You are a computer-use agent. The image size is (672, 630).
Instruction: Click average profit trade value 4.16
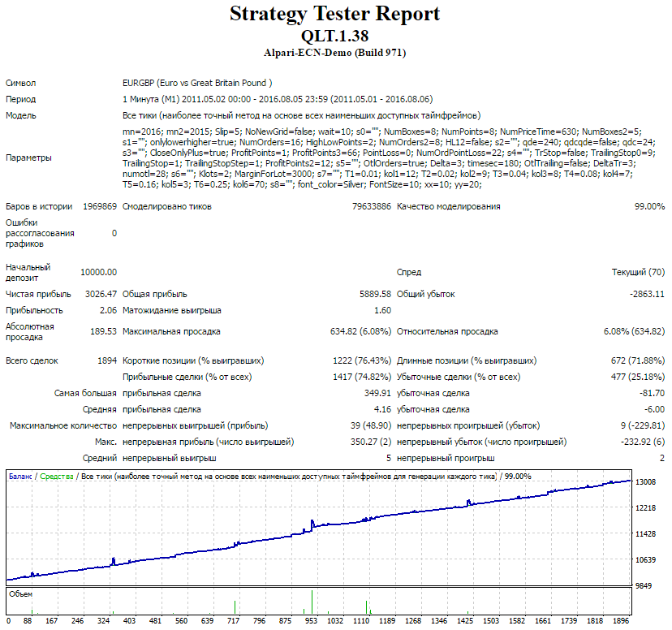(382, 410)
